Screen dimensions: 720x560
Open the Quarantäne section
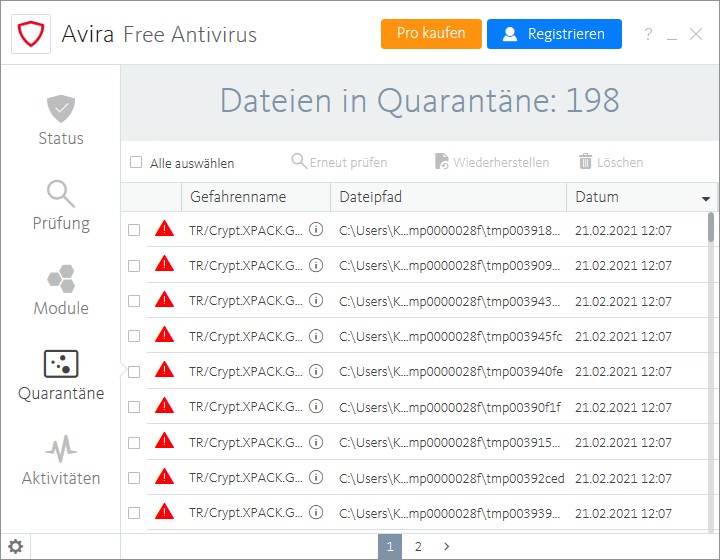pyautogui.click(x=61, y=375)
